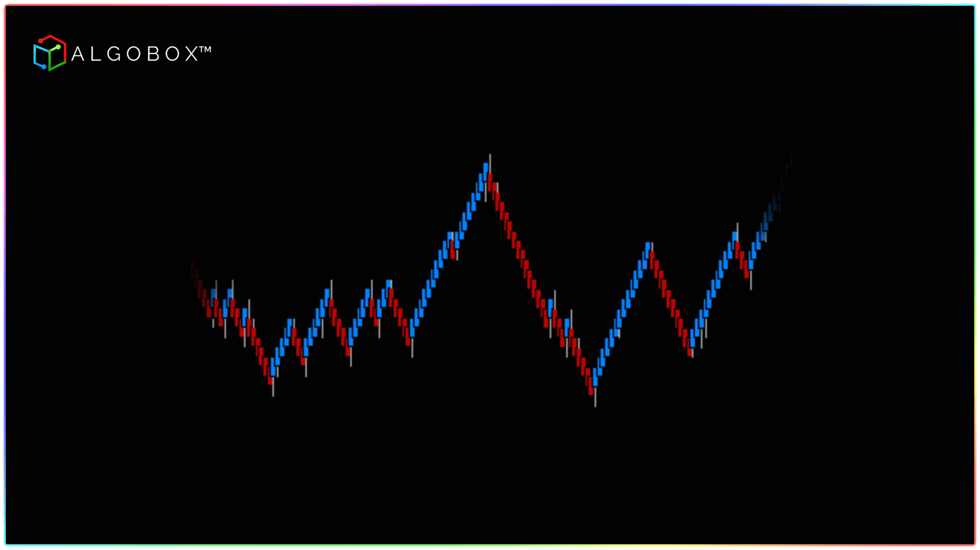Screen dimensions: 980x550
Task: Click the AlgoBox cube logo icon
Action: 50,53
